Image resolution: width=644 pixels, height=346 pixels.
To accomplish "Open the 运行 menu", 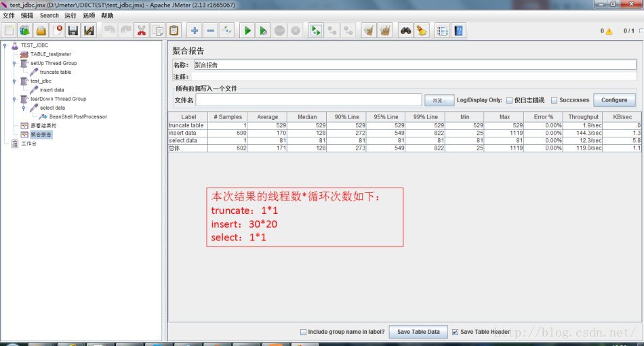I will tap(71, 16).
